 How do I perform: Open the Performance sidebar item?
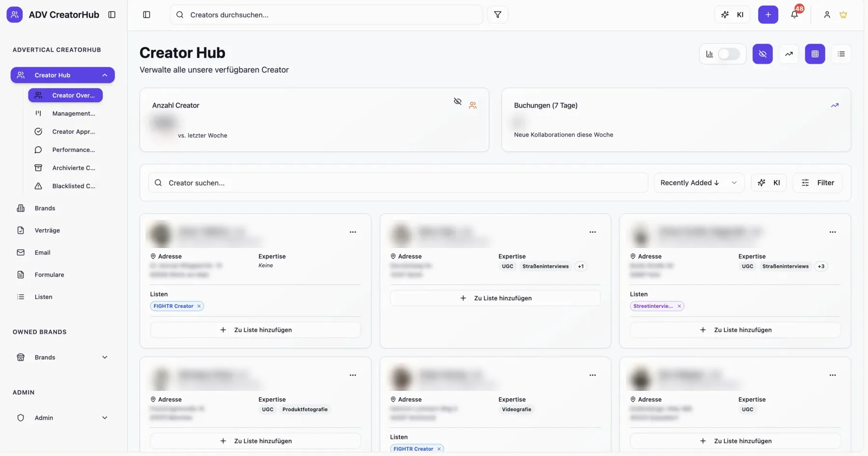point(65,150)
